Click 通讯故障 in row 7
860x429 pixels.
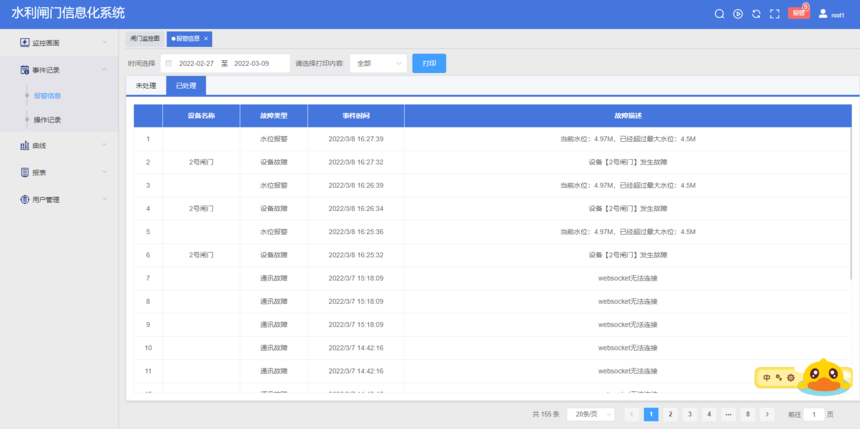[x=274, y=278]
